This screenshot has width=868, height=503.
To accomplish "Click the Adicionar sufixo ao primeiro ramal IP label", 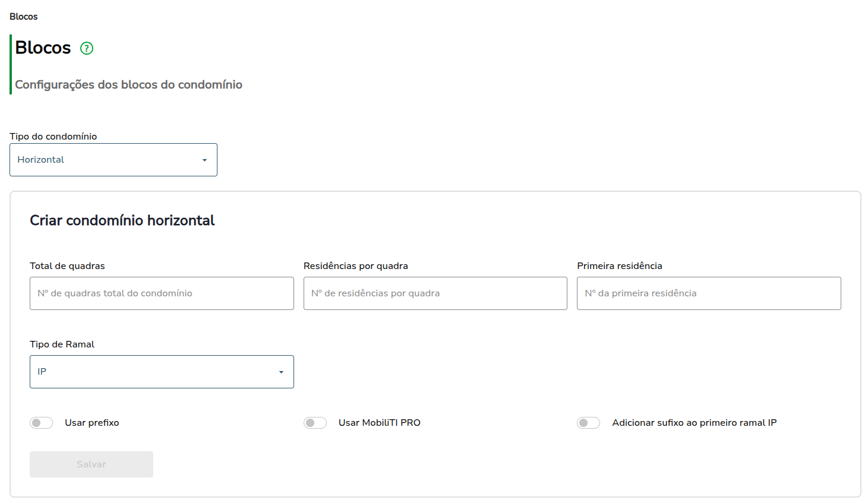I will [x=695, y=423].
